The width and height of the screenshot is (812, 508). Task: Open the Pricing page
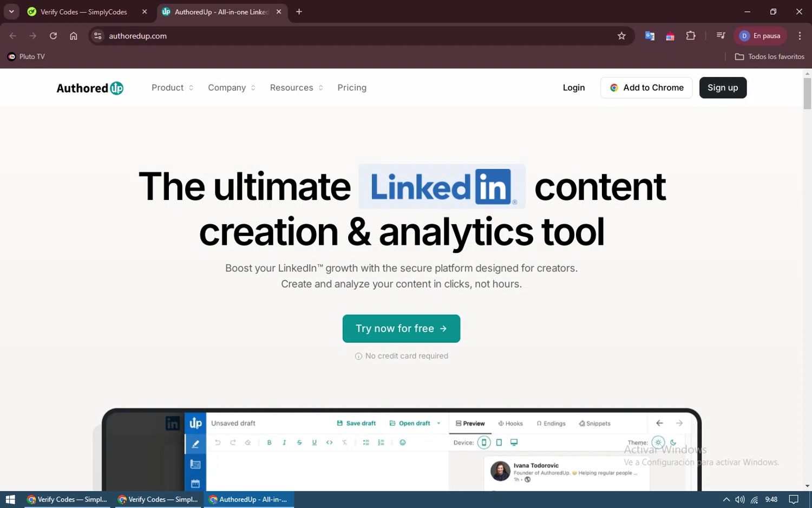pos(352,88)
